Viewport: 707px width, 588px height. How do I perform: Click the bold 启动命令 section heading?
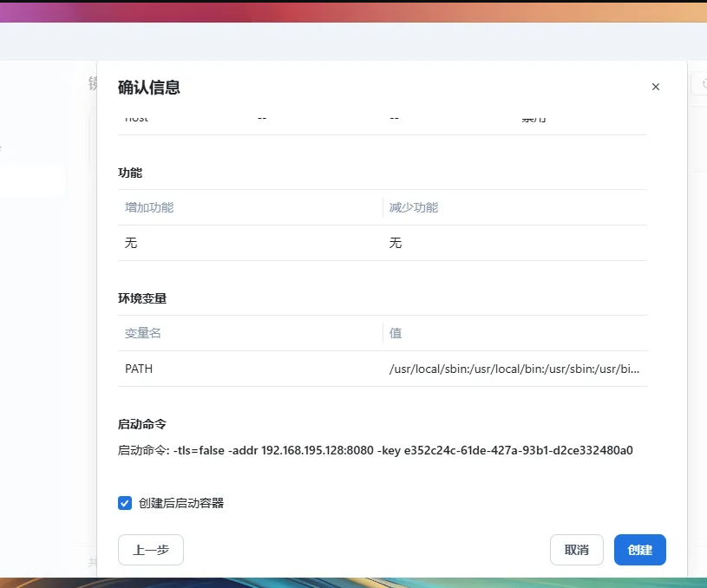click(x=142, y=424)
